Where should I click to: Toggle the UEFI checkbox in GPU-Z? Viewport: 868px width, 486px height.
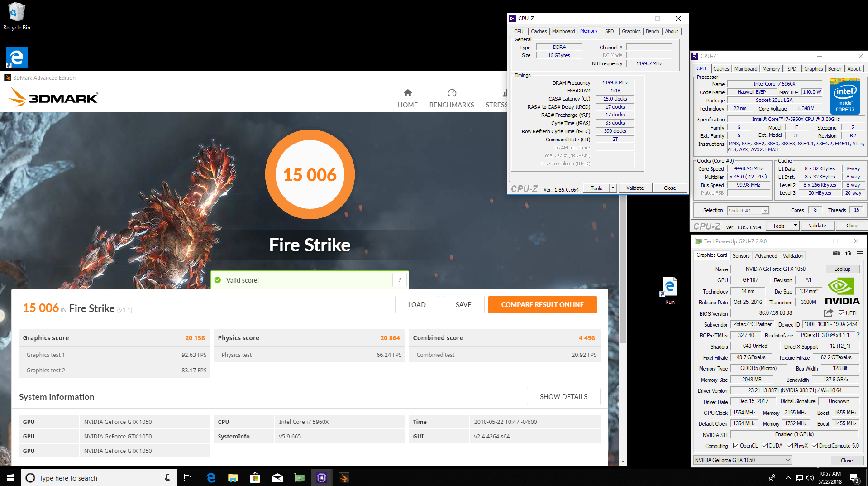tap(841, 313)
